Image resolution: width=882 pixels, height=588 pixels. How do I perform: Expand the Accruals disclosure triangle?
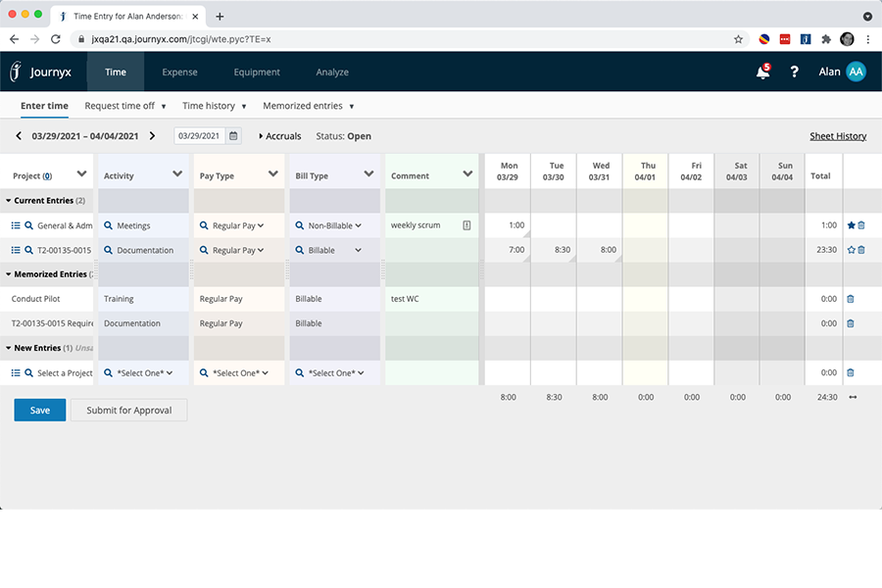tap(261, 136)
